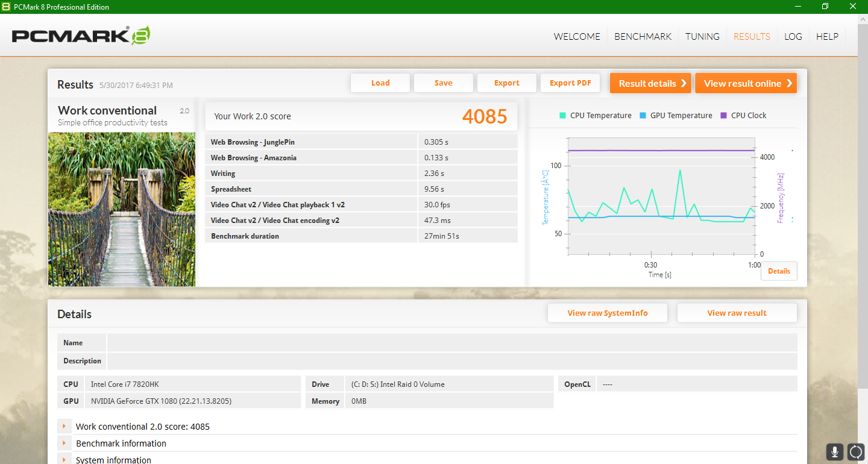This screenshot has height=464, width=868.
Task: Click the Spreadsheet result row
Action: (362, 189)
